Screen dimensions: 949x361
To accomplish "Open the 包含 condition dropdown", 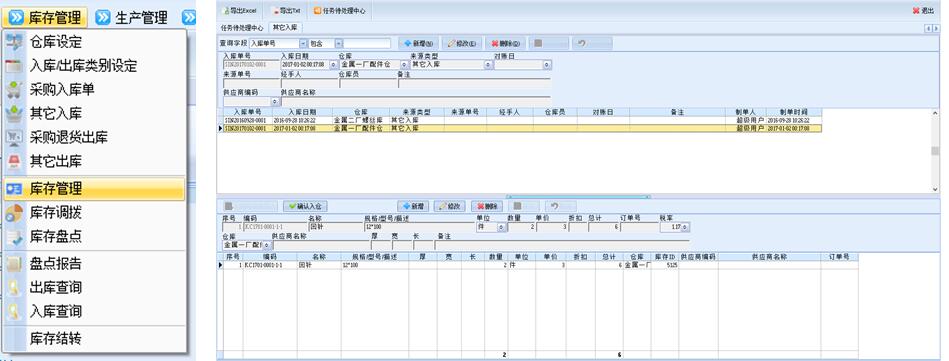I will pos(339,44).
